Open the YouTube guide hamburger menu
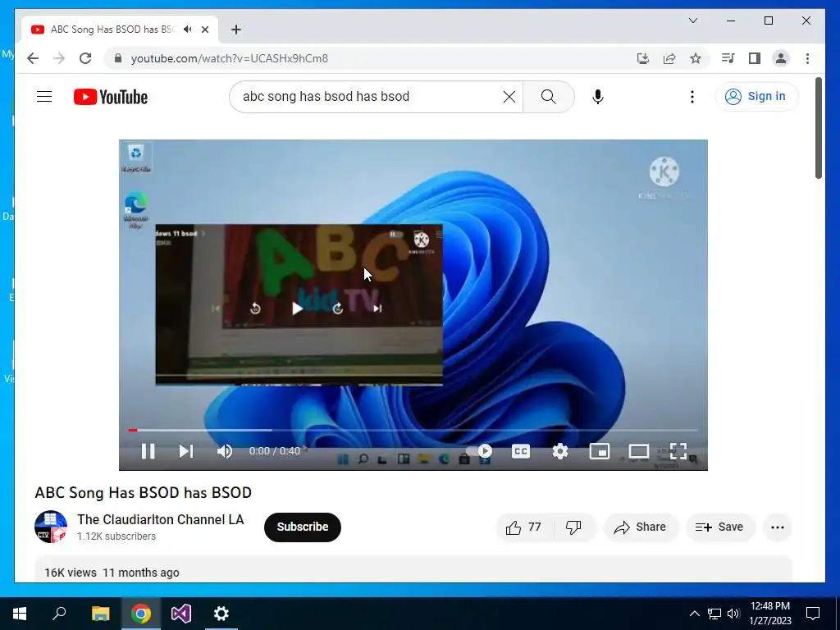840x630 pixels. point(44,97)
